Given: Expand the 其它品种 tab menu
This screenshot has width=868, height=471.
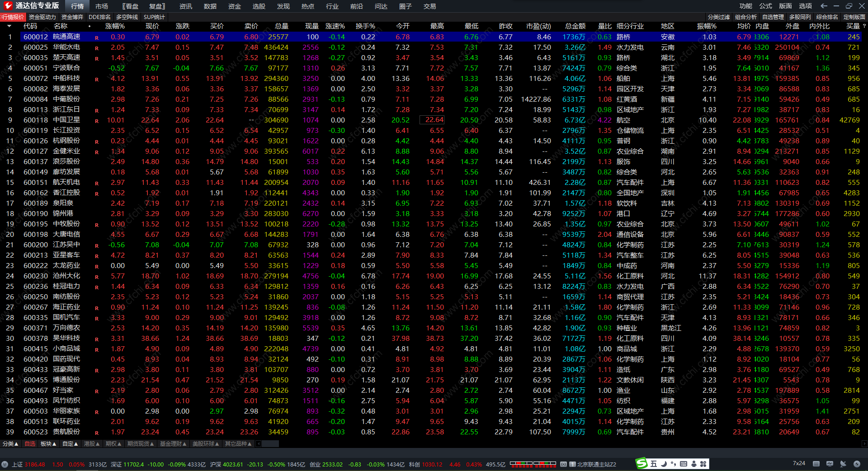Looking at the screenshot, I should click(x=238, y=444).
